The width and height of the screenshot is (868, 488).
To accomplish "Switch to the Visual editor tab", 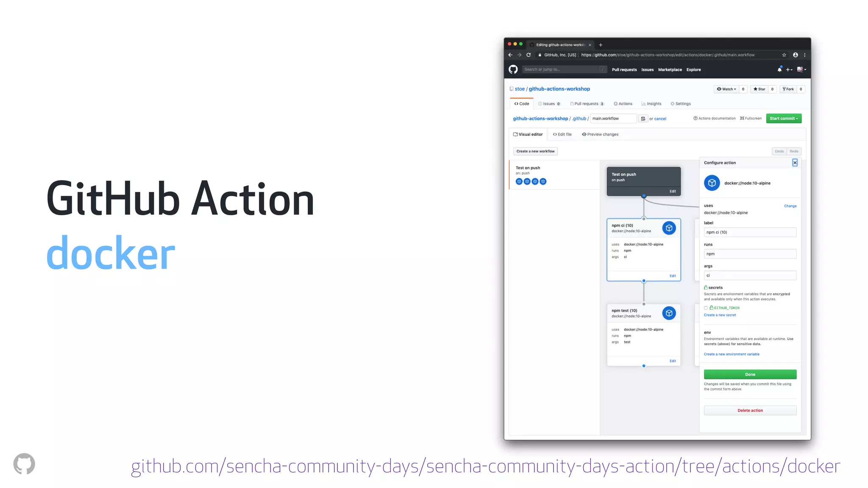I will pos(528,134).
